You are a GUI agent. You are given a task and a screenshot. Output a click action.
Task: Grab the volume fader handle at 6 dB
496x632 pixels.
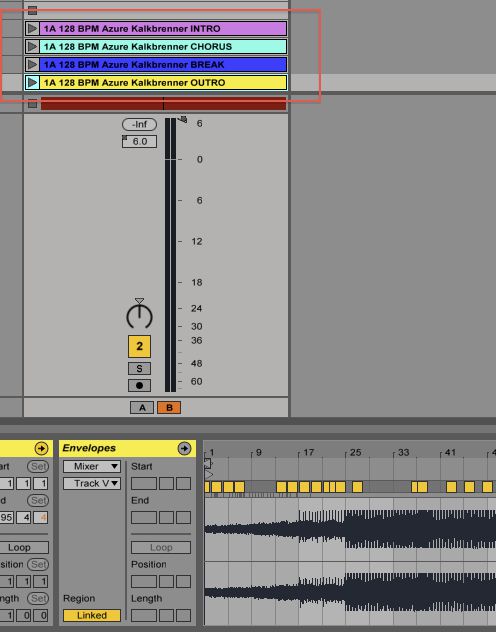click(x=183, y=119)
